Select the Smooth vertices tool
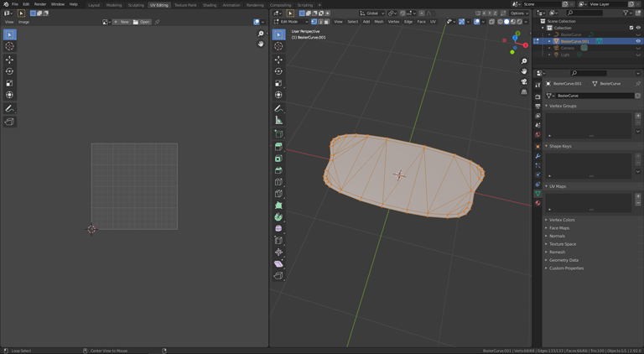Viewport: 644px width, 354px height. point(278,229)
